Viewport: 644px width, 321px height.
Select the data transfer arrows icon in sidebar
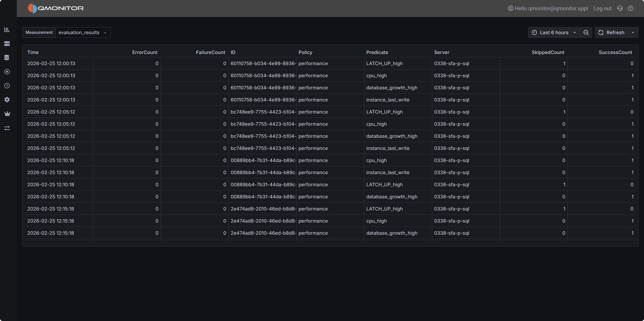click(x=7, y=128)
